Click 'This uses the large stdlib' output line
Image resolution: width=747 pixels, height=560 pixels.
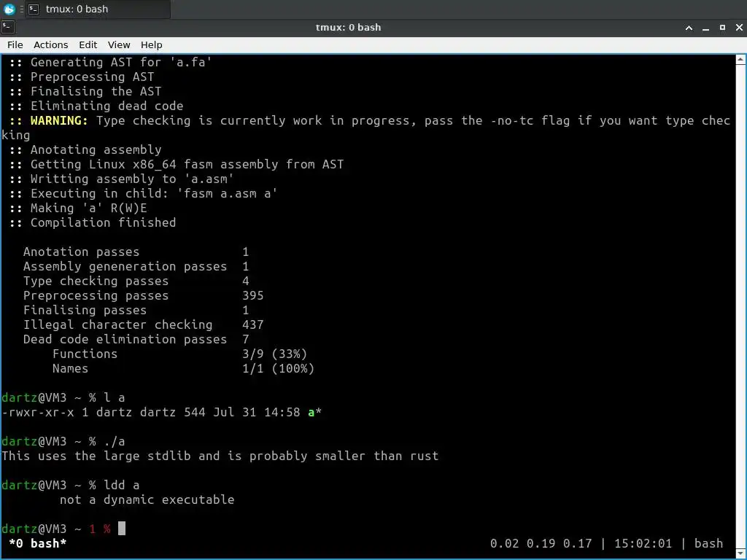220,456
